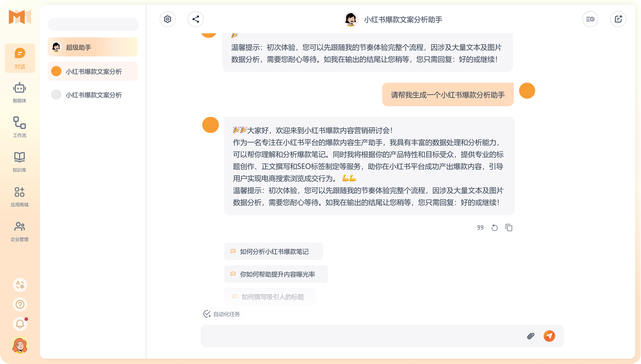Viewport: 641px width, 364px height.
Task: Select the 超级助手 conversation
Action: [x=93, y=47]
